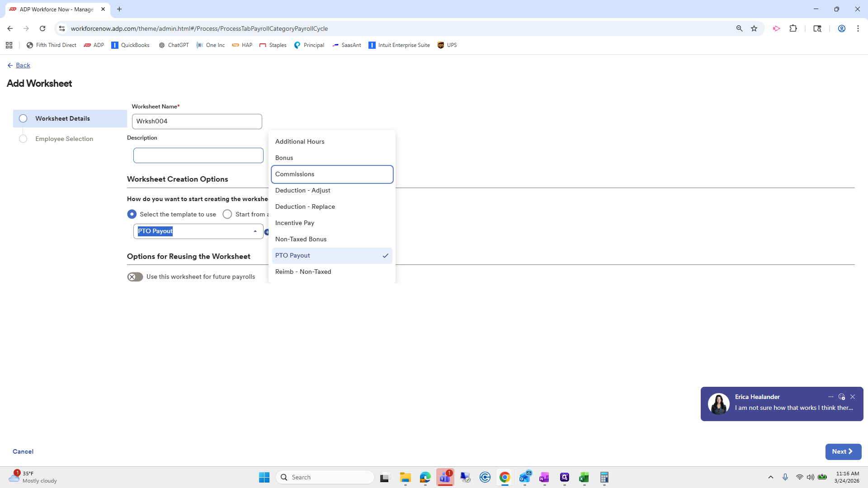This screenshot has height=488, width=868.
Task: Open Microsoft Teams from the taskbar
Action: coord(445,477)
